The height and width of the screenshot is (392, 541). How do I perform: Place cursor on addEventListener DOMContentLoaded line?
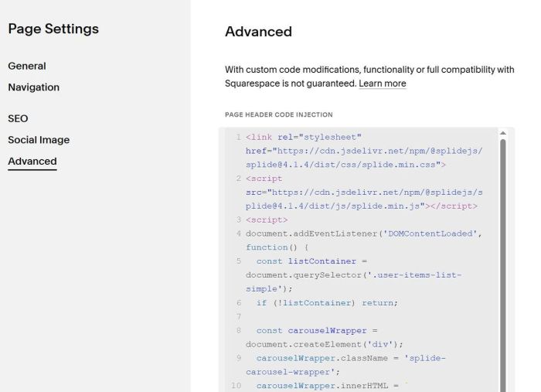(x=363, y=233)
